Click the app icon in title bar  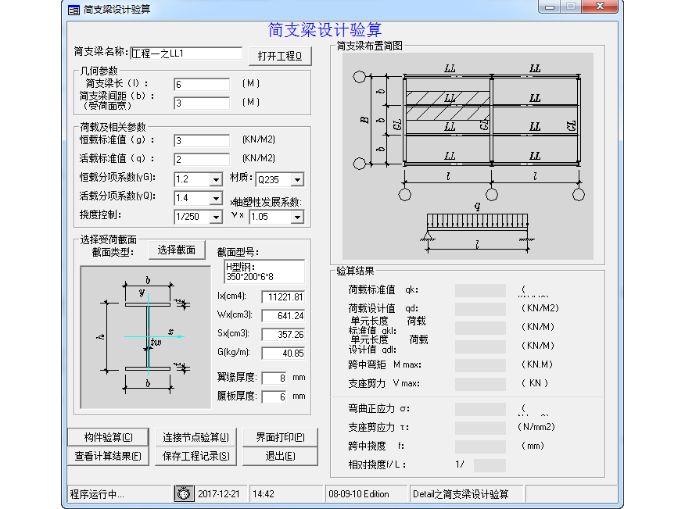pyautogui.click(x=74, y=10)
